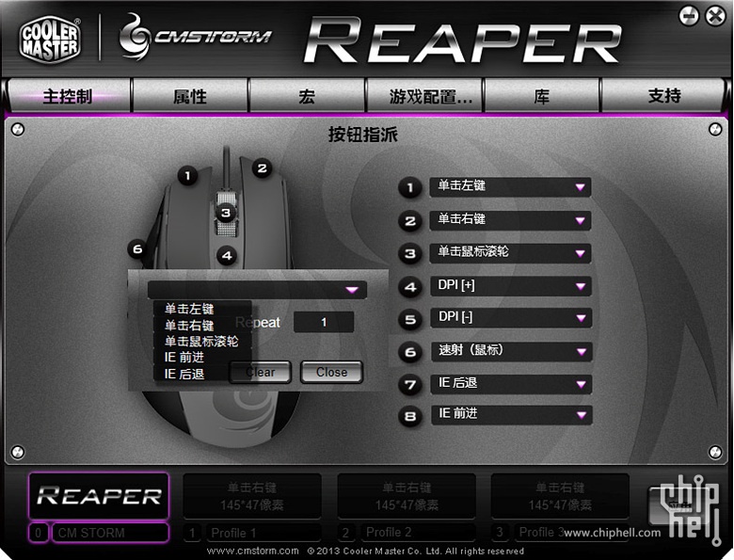Click number 1 badge beside 单击左键 row
Viewport: 734px width, 560px height.
point(410,187)
